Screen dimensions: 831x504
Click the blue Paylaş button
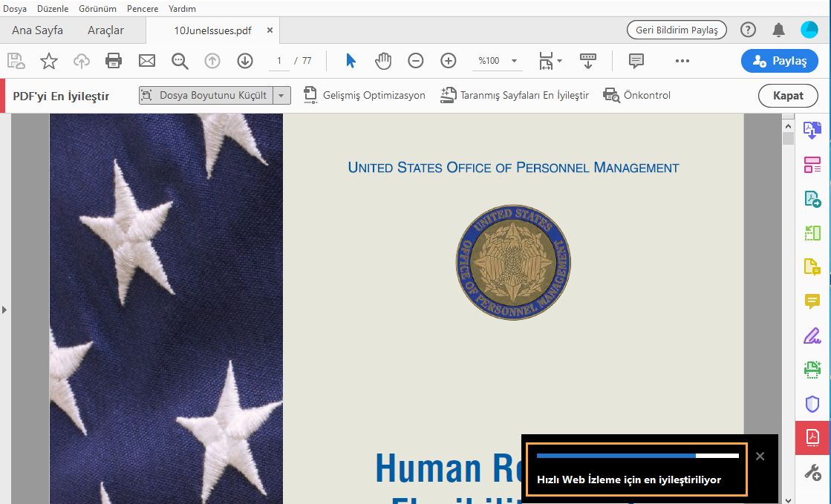coord(779,61)
